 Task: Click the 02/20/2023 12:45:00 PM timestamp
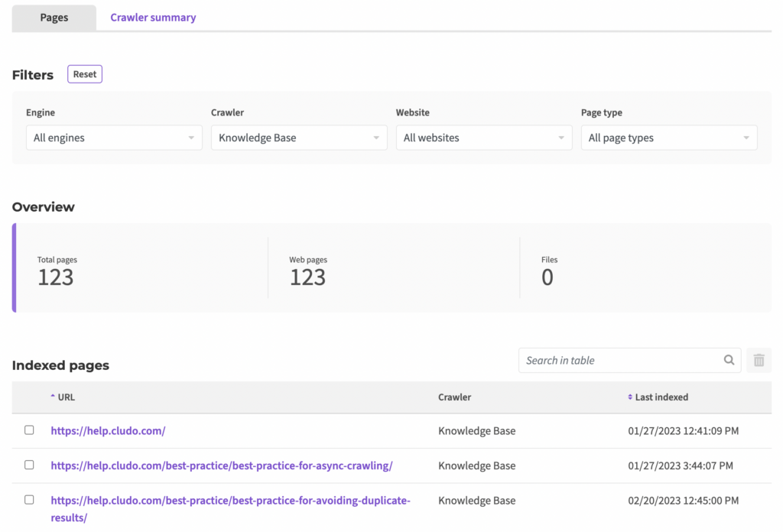tap(683, 501)
